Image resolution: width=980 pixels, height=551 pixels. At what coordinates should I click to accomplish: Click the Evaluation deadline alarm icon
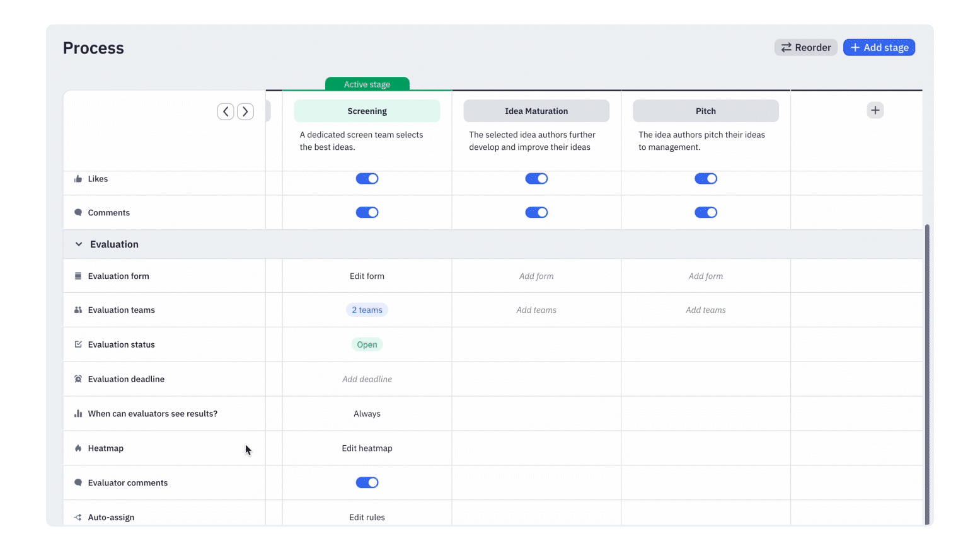tap(78, 379)
